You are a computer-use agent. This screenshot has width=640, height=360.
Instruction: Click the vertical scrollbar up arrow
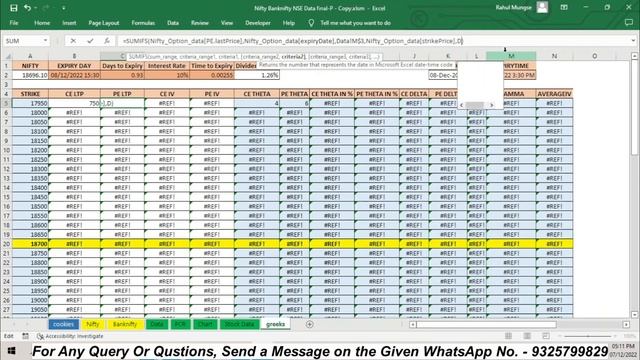[x=634, y=56]
